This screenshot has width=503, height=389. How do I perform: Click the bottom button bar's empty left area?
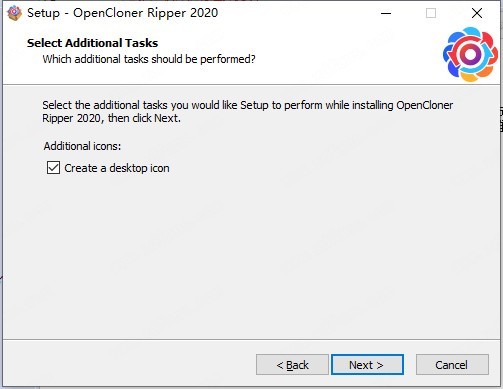(x=127, y=365)
